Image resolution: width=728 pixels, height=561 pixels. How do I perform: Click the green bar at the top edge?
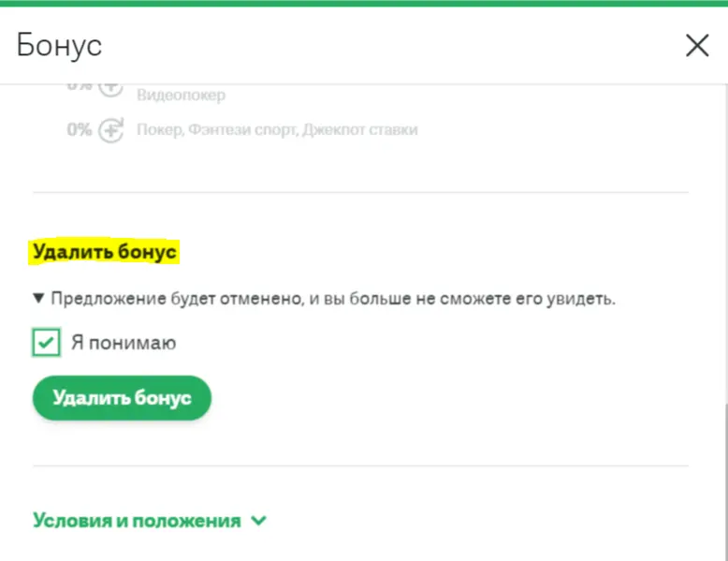(364, 3)
